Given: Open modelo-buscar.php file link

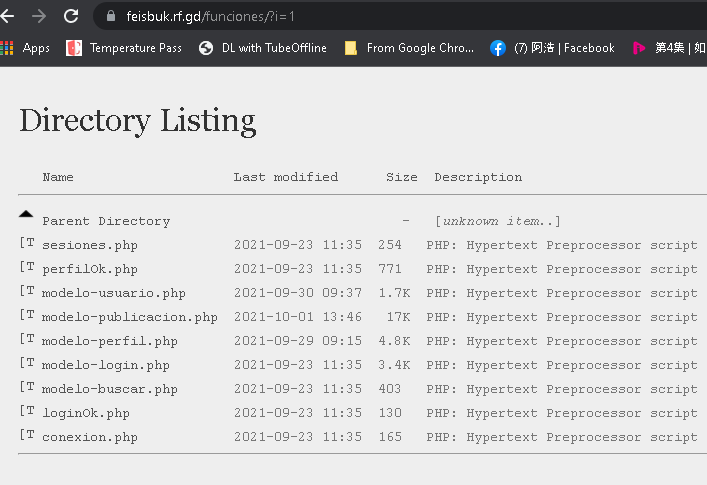Looking at the screenshot, I should click(110, 389).
